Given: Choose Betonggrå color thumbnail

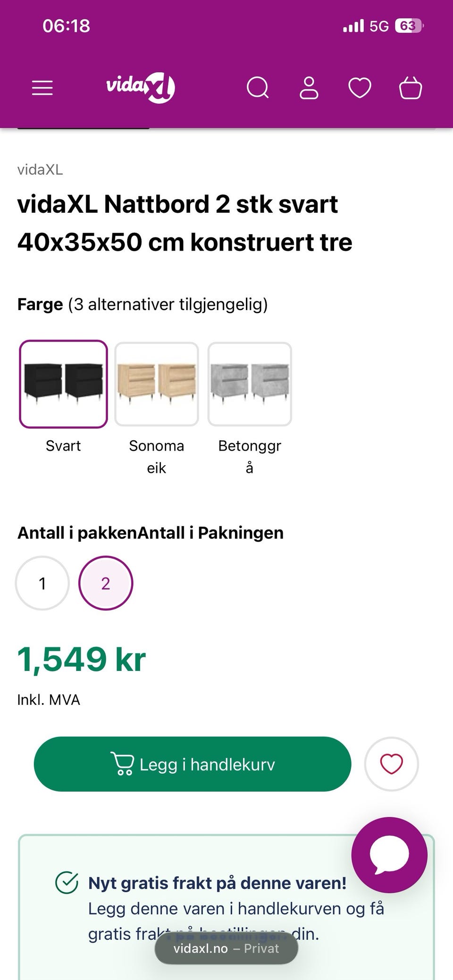Looking at the screenshot, I should click(250, 384).
